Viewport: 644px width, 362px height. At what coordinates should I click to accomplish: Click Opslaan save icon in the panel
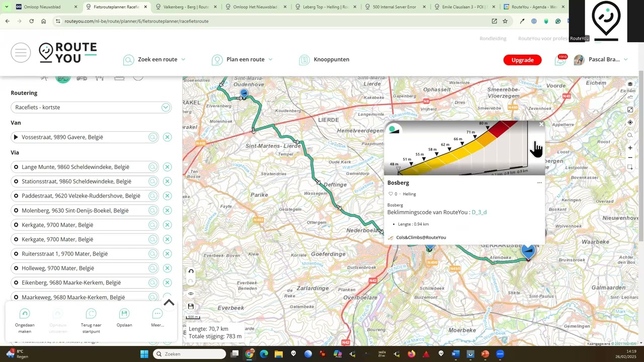[124, 314]
